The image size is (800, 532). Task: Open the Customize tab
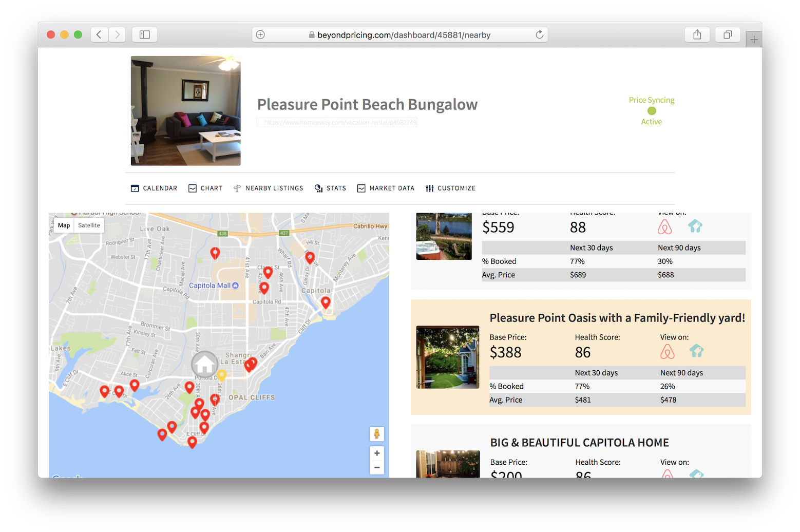(x=450, y=188)
